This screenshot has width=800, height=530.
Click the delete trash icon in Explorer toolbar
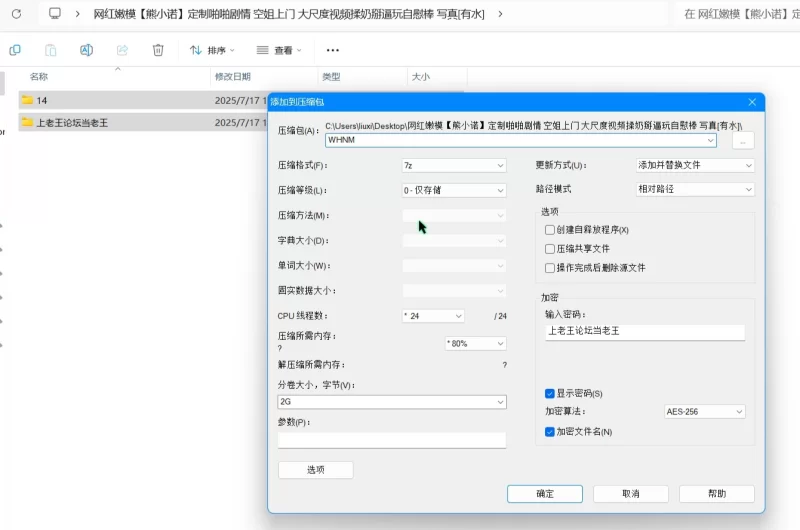pyautogui.click(x=158, y=50)
